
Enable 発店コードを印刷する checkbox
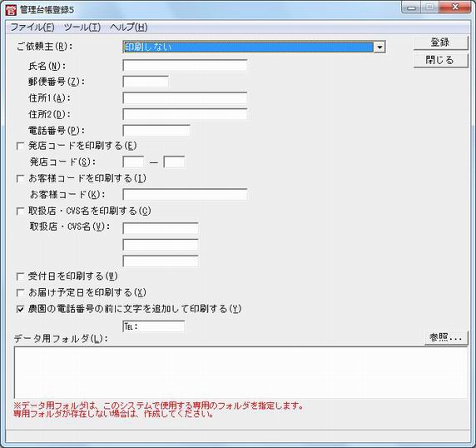point(20,146)
